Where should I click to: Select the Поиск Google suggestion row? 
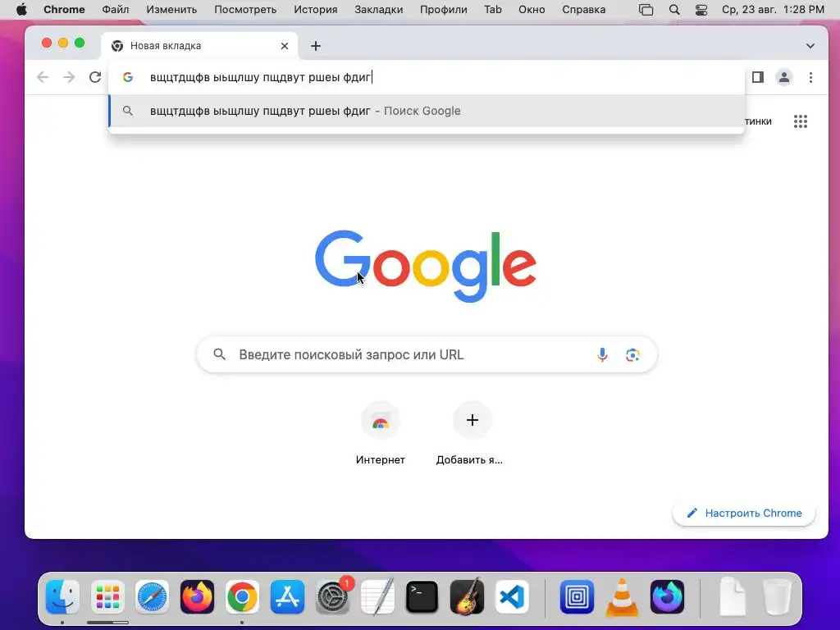(x=427, y=111)
